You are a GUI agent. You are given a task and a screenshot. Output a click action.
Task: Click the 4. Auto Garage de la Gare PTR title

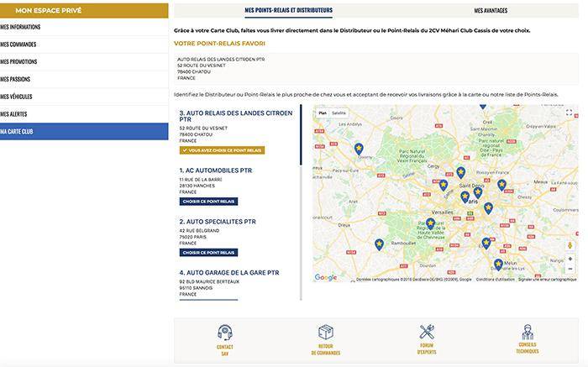point(229,273)
